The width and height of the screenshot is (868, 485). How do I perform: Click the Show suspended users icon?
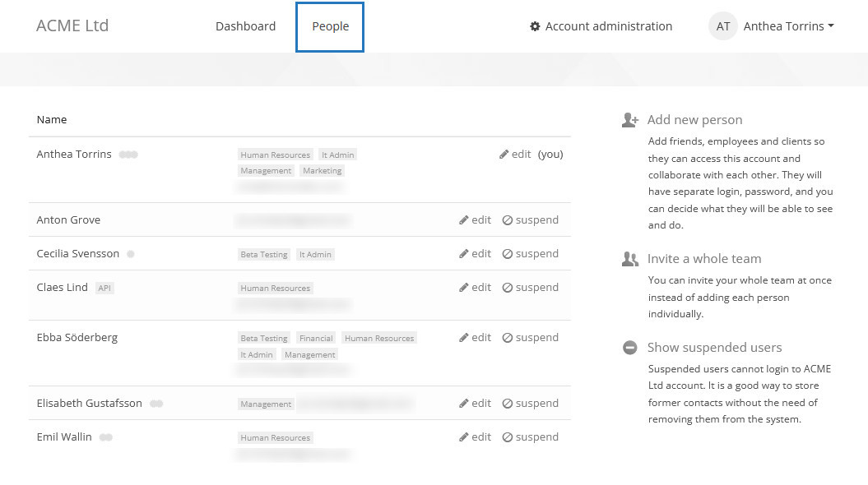coord(629,346)
